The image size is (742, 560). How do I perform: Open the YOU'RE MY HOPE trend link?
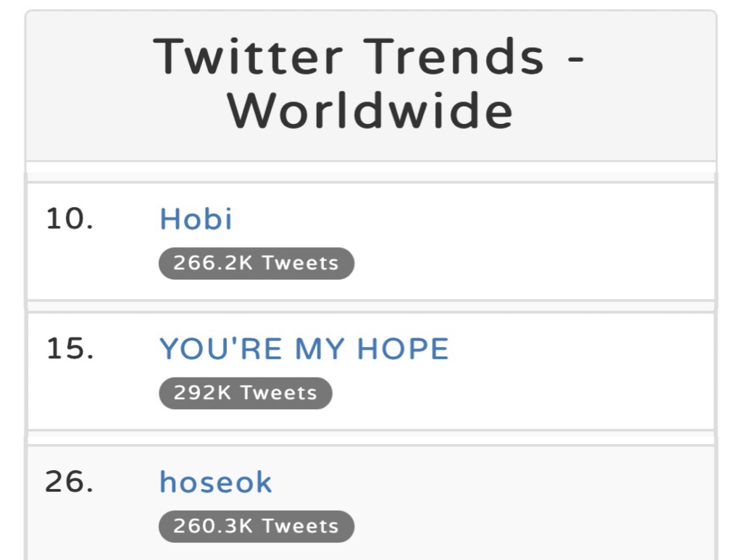point(304,348)
